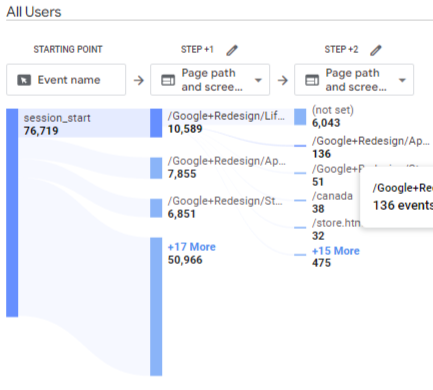The width and height of the screenshot is (433, 390).
Task: Expand the +17 More nodes link
Action: click(x=192, y=247)
